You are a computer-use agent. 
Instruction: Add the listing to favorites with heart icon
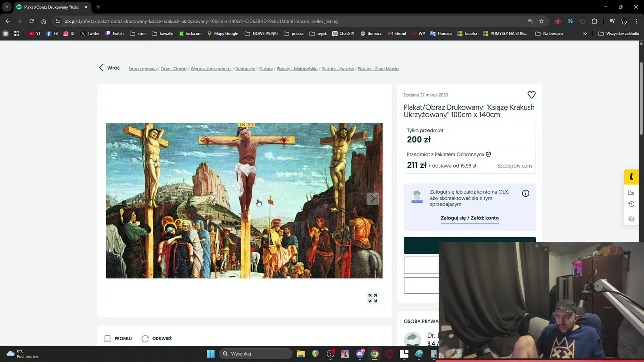point(531,95)
